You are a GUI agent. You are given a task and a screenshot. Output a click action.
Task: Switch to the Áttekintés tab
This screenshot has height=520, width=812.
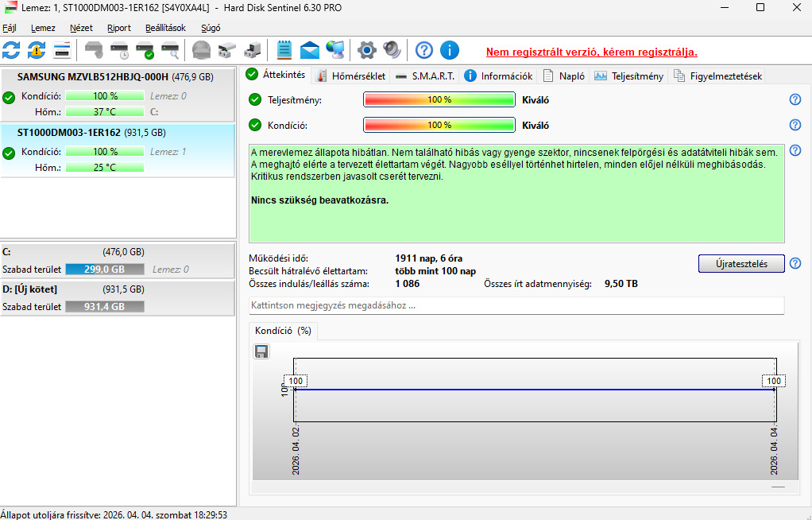276,75
